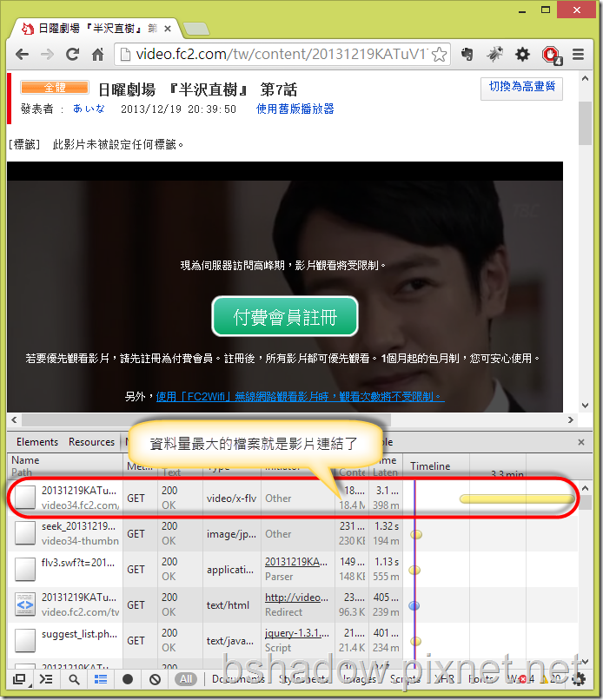Click the 切換為高畫質 button
This screenshot has height=700, width=603.
(x=521, y=88)
